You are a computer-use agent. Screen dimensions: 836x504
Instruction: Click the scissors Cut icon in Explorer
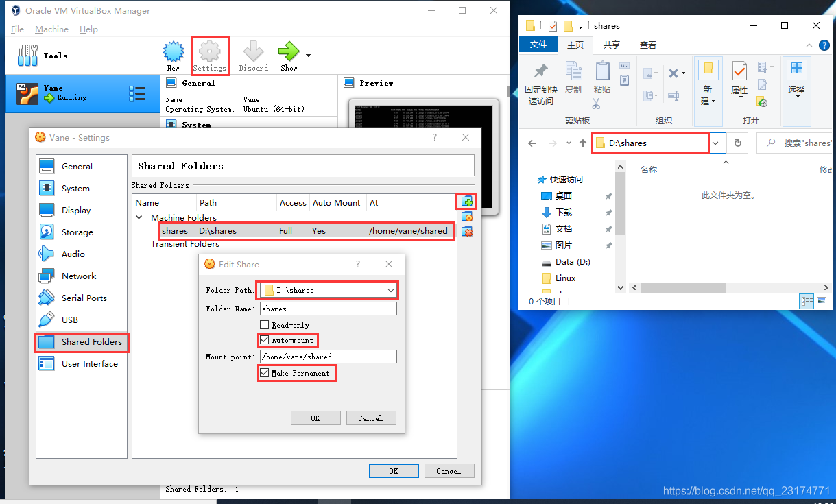click(x=596, y=104)
